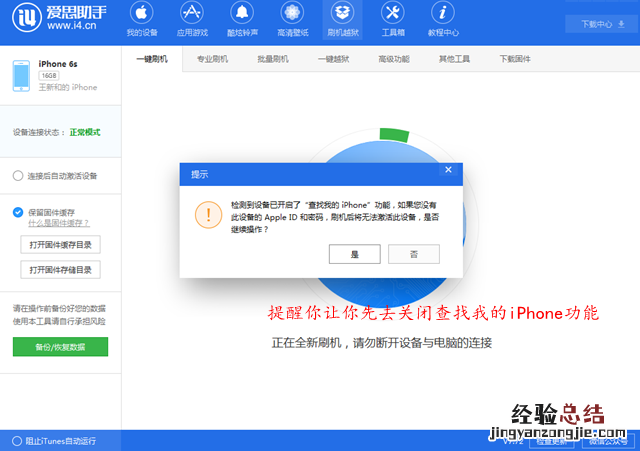640x451 pixels.
Task: Click the green flashing progress segment
Action: (394, 135)
